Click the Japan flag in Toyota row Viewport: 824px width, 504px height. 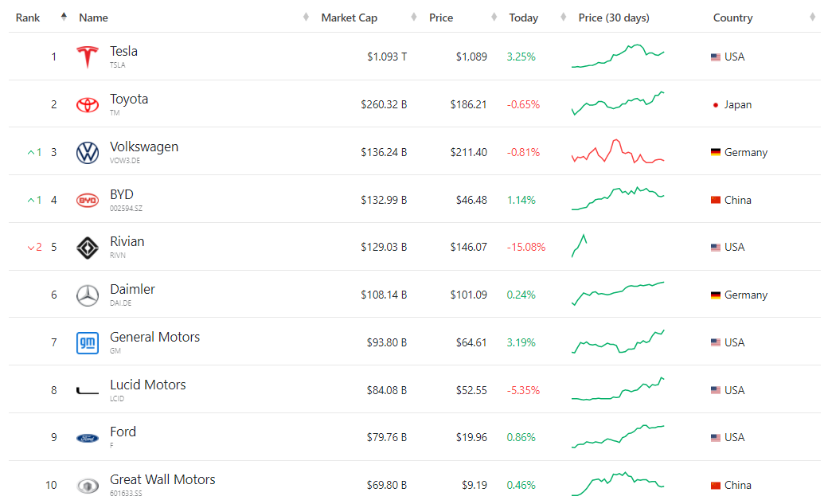[x=715, y=105]
